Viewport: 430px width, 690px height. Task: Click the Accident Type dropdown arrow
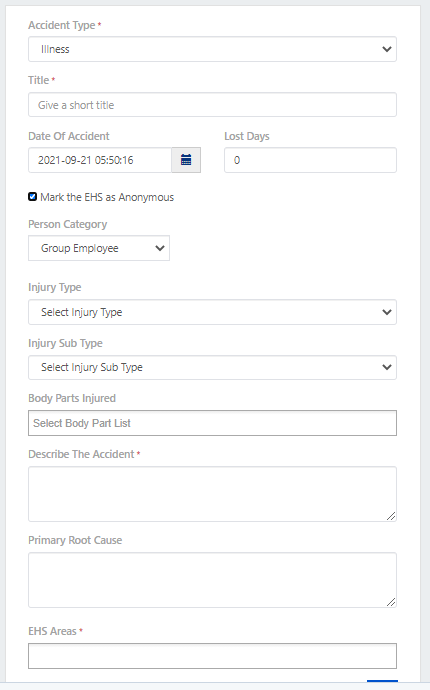pos(387,49)
